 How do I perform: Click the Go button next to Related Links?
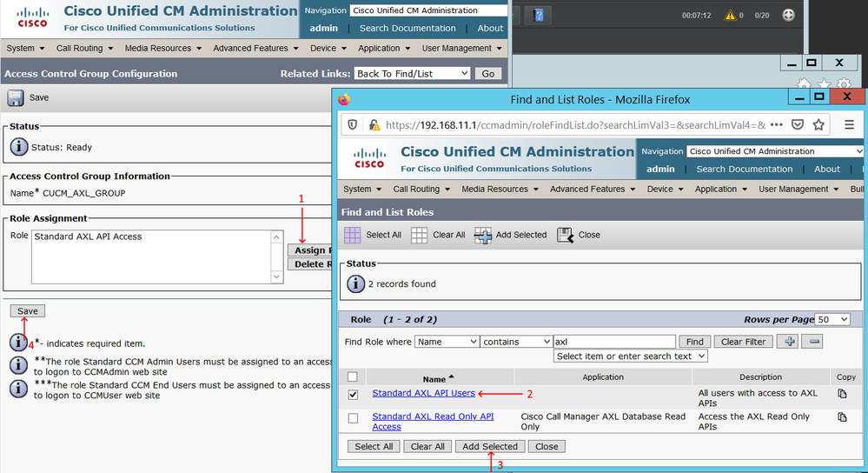[x=487, y=74]
